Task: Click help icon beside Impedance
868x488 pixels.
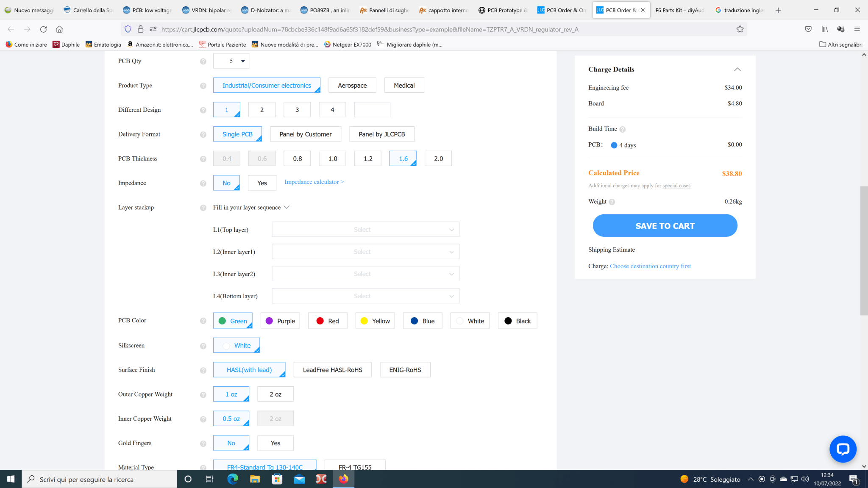Action: 203,183
